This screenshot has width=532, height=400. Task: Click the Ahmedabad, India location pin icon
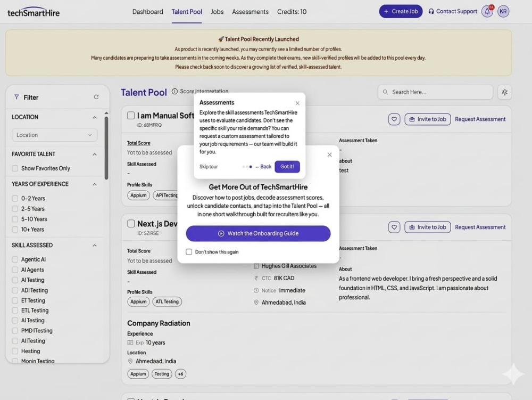[256, 303]
